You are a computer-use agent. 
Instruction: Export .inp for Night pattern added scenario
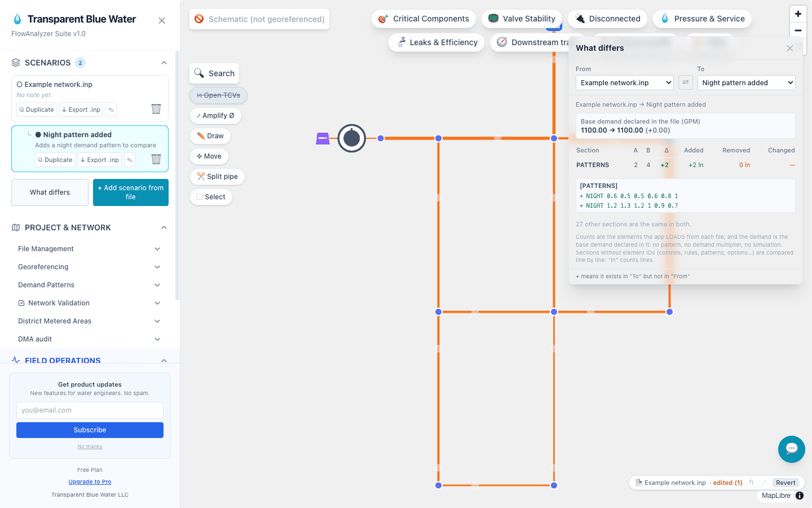click(100, 160)
